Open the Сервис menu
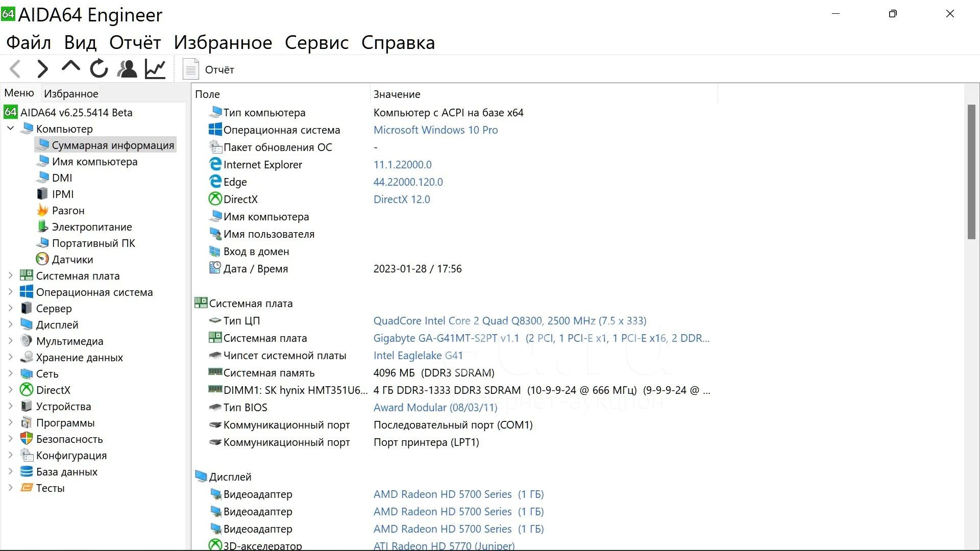The width and height of the screenshot is (980, 551). pyautogui.click(x=316, y=42)
